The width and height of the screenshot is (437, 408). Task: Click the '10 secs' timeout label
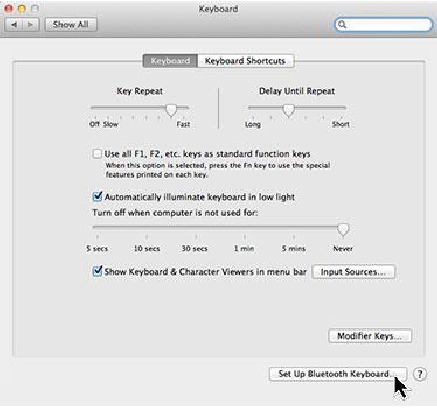click(x=147, y=249)
